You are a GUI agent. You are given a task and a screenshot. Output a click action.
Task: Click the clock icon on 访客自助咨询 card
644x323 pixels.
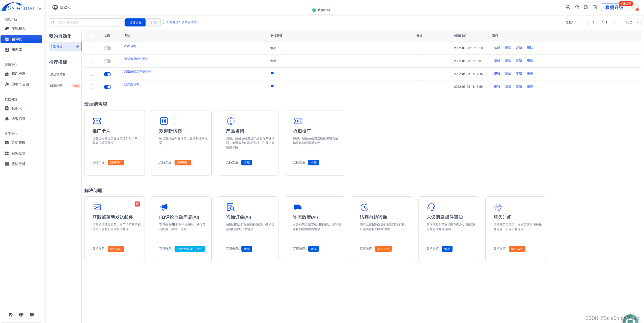[x=365, y=207]
